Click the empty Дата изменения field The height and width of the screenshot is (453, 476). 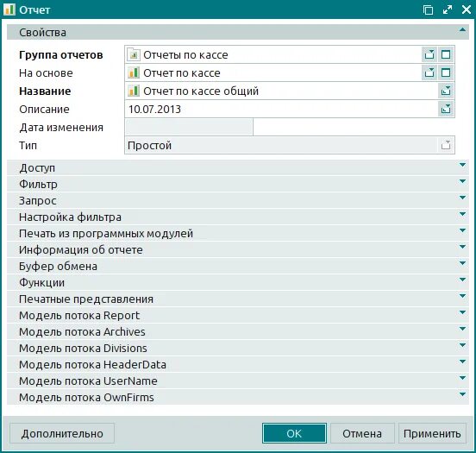click(189, 128)
